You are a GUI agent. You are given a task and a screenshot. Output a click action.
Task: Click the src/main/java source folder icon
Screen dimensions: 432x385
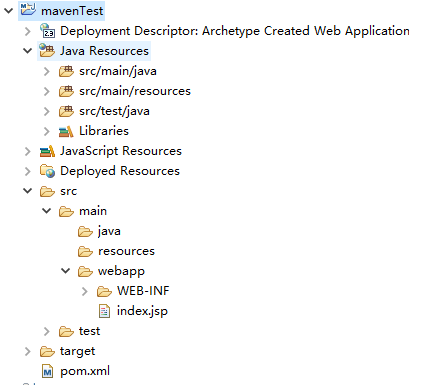coord(66,71)
